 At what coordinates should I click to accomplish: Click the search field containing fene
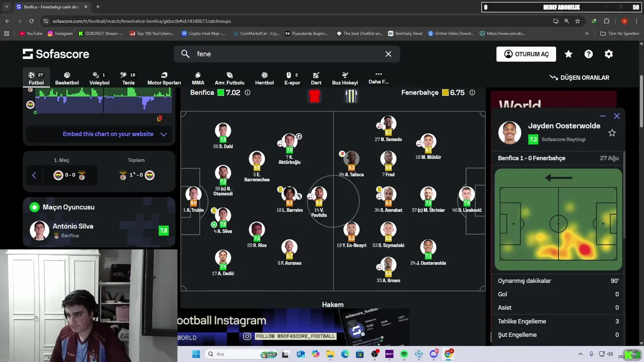[287, 54]
